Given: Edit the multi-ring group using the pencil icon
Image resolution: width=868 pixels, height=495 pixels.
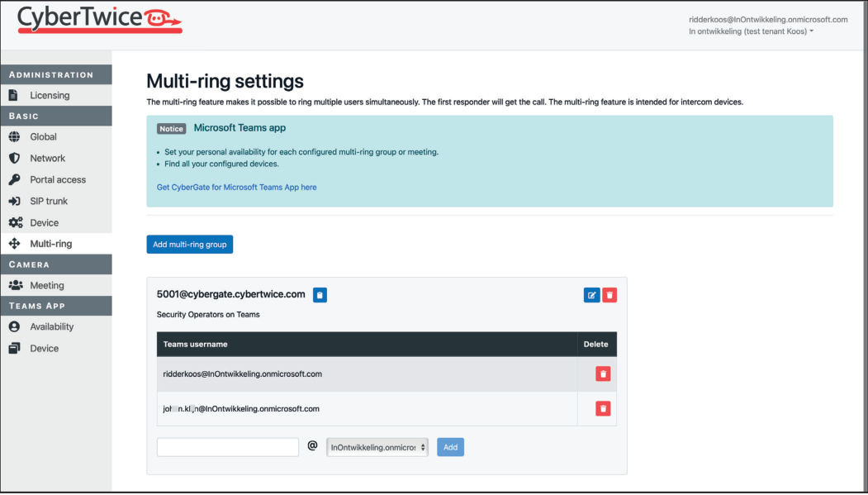Looking at the screenshot, I should 591,294.
